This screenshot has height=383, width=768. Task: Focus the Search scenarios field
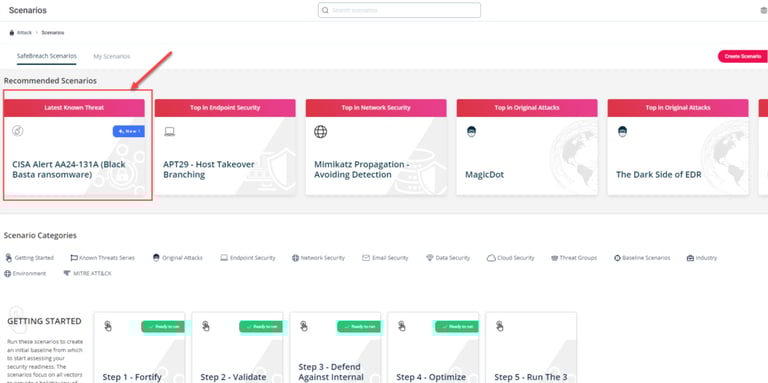click(399, 10)
